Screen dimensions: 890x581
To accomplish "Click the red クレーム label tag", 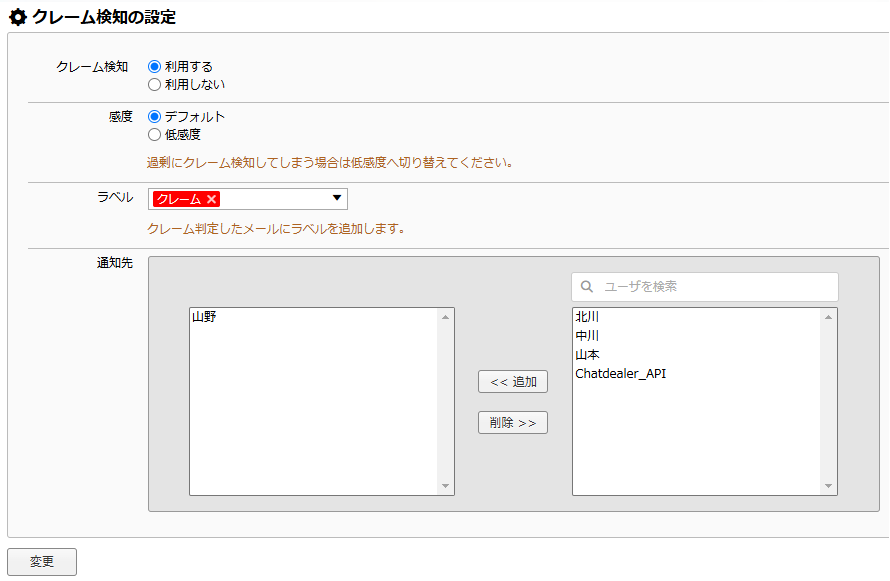I will 178,199.
